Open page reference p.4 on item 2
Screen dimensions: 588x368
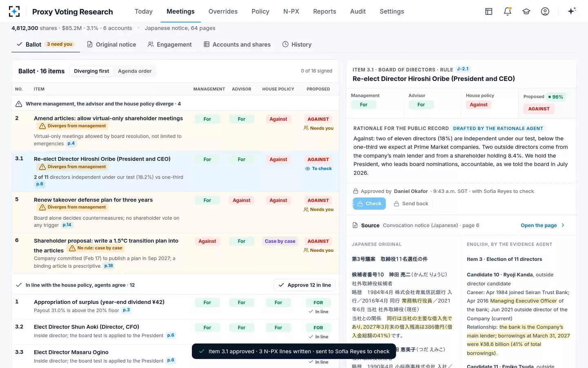tap(71, 144)
